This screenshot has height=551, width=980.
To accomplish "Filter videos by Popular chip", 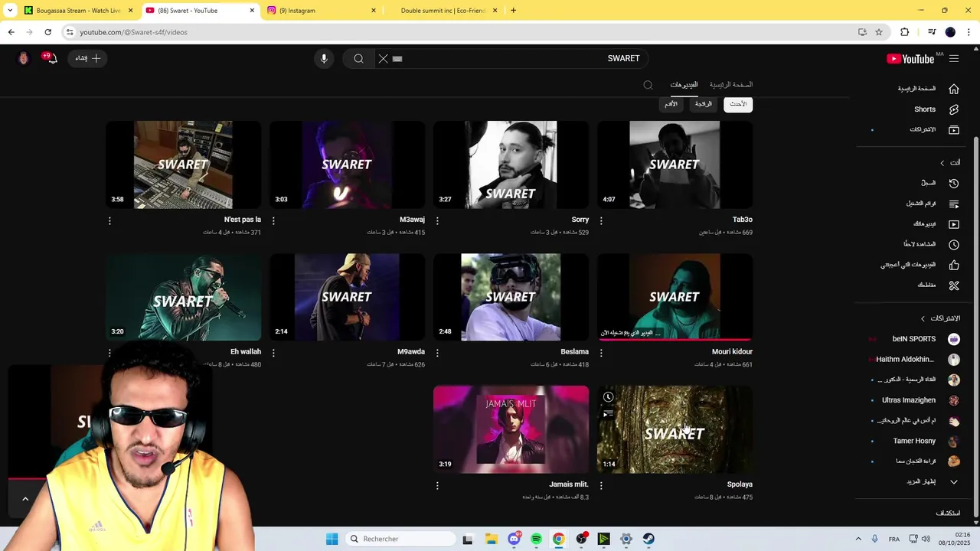I will pos(704,104).
